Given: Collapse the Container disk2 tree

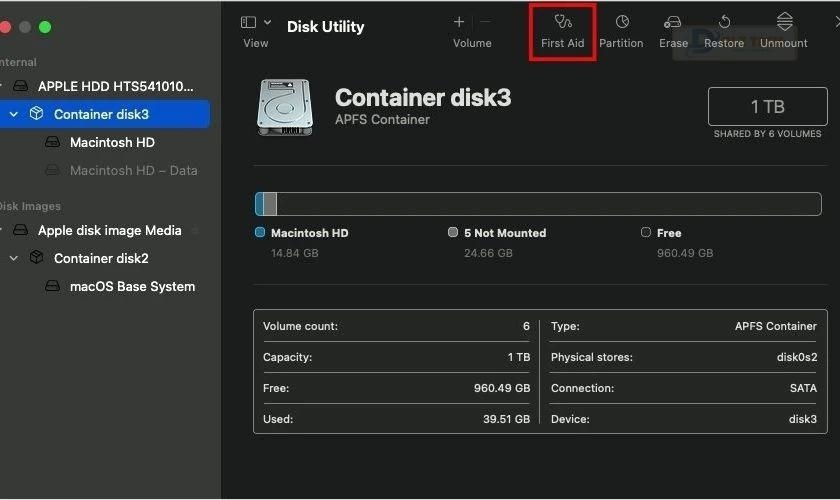Looking at the screenshot, I should pyautogui.click(x=14, y=258).
